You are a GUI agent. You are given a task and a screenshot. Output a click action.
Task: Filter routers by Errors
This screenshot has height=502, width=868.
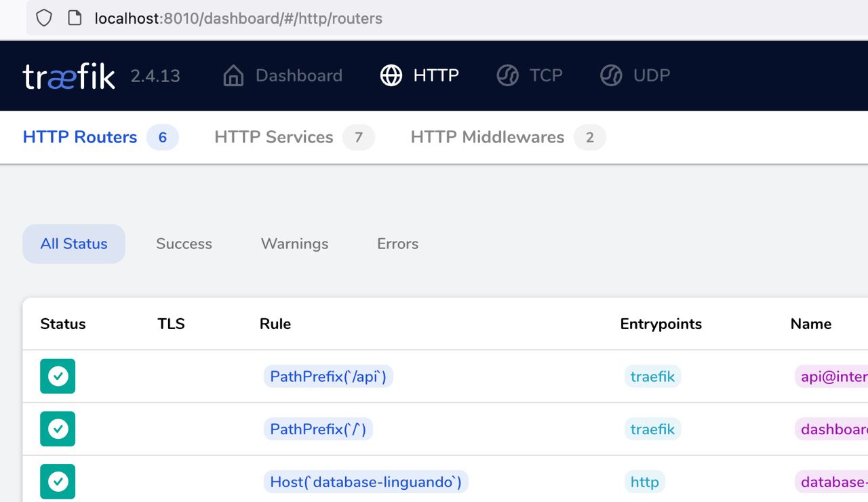coord(397,244)
